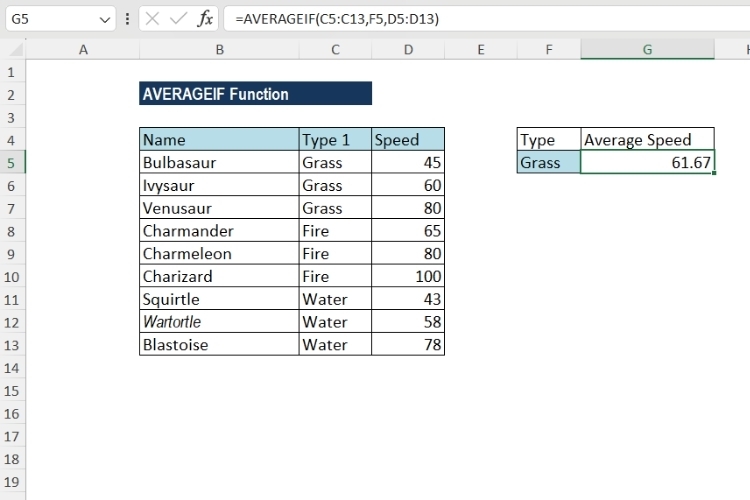Select column D header
750x500 pixels.
pyautogui.click(x=408, y=50)
